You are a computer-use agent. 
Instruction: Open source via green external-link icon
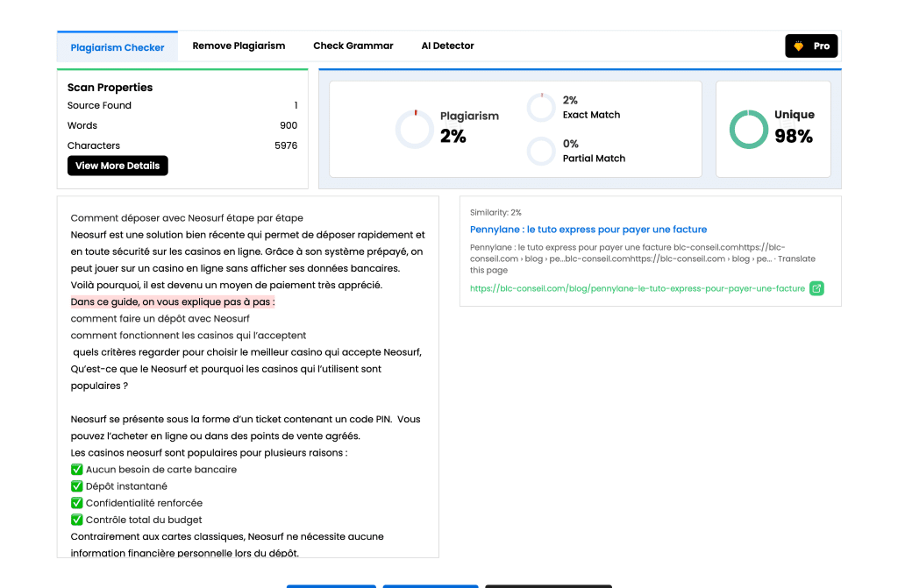[816, 288]
